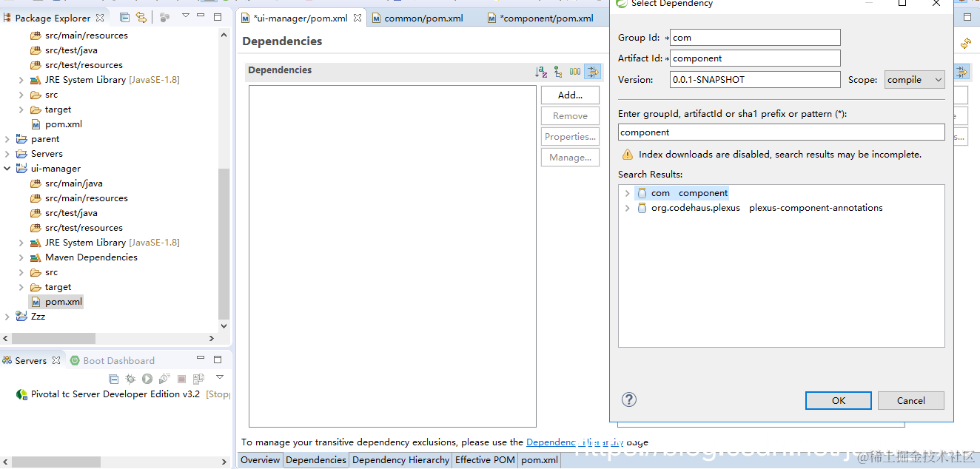Click Cancel in Select Dependency dialog
980x469 pixels.
[x=911, y=400]
